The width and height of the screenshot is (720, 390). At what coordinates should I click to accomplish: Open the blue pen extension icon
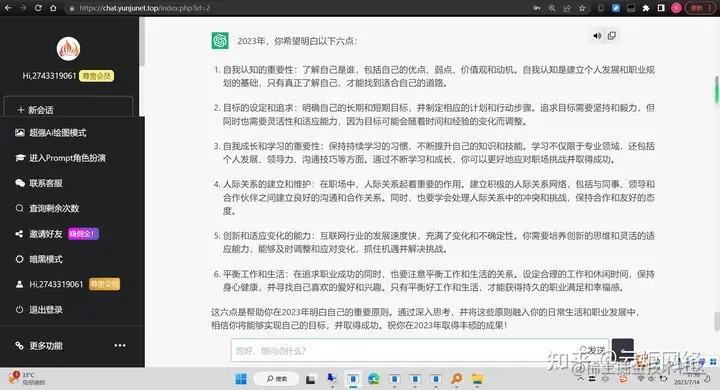click(x=616, y=8)
